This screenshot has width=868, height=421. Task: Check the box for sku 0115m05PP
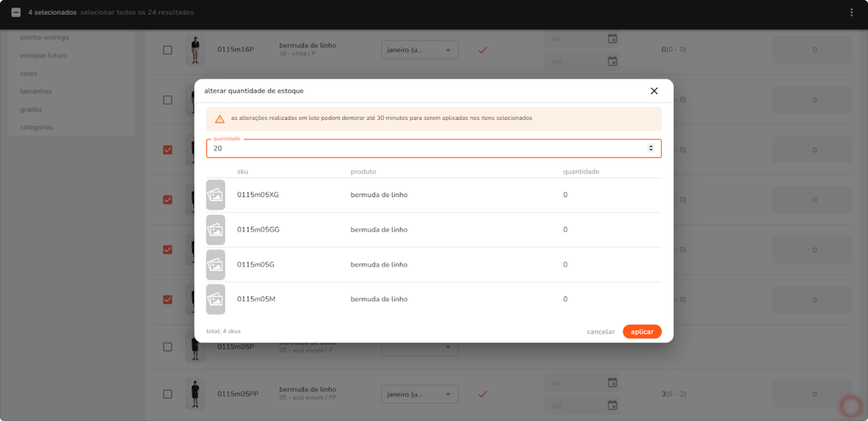168,394
